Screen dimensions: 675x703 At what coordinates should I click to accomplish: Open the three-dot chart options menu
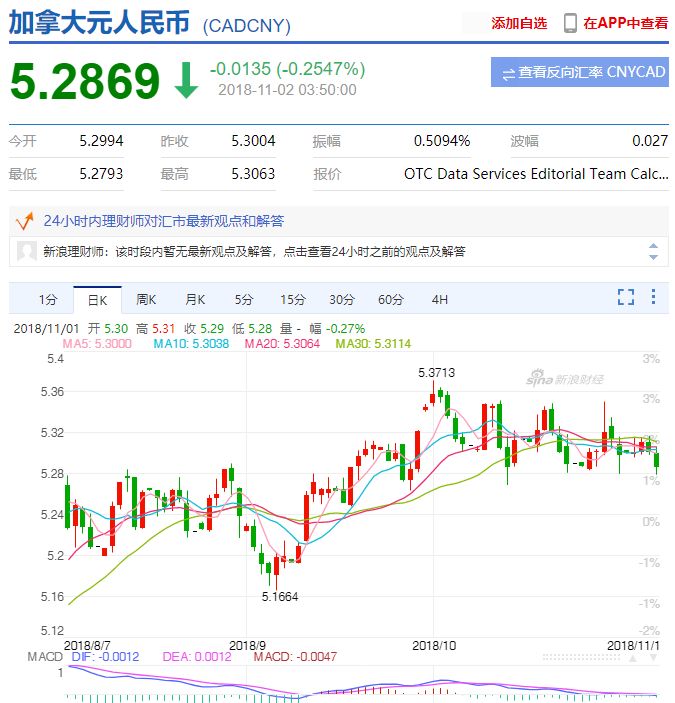click(653, 296)
